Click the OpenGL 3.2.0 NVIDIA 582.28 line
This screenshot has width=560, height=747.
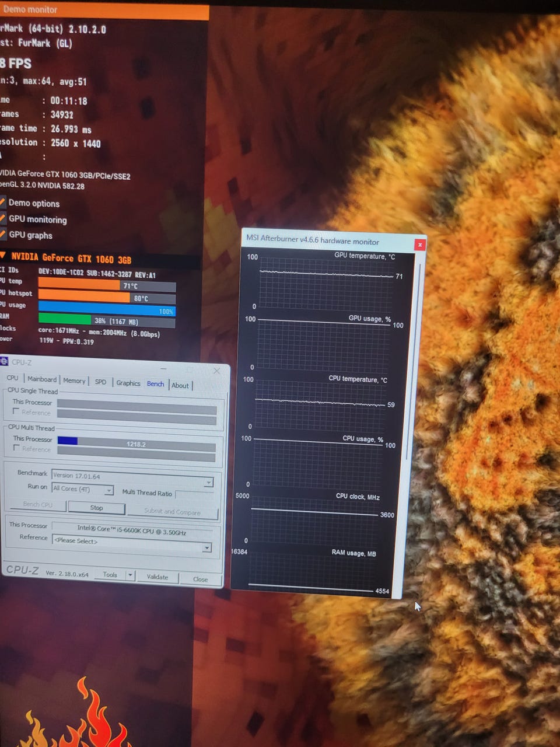42,186
